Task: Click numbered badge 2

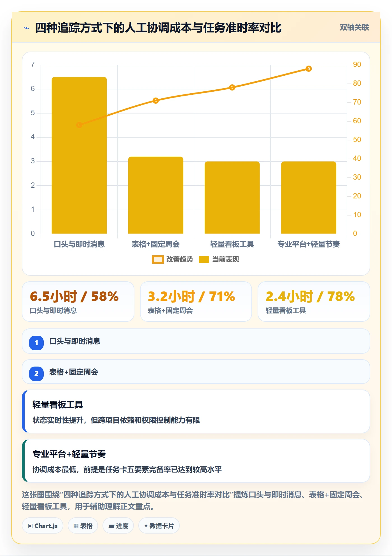Action: click(36, 374)
